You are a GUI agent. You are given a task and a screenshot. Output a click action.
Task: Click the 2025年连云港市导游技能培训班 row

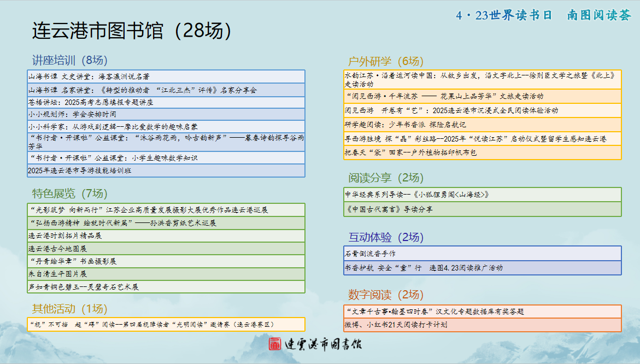click(x=166, y=171)
